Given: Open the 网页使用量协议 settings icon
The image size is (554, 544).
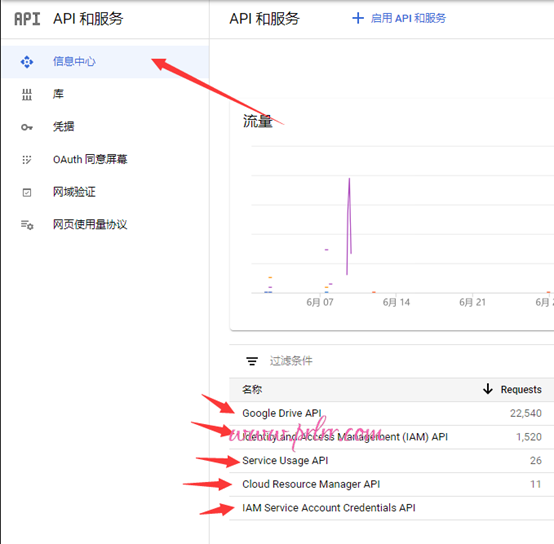Looking at the screenshot, I should (x=27, y=225).
